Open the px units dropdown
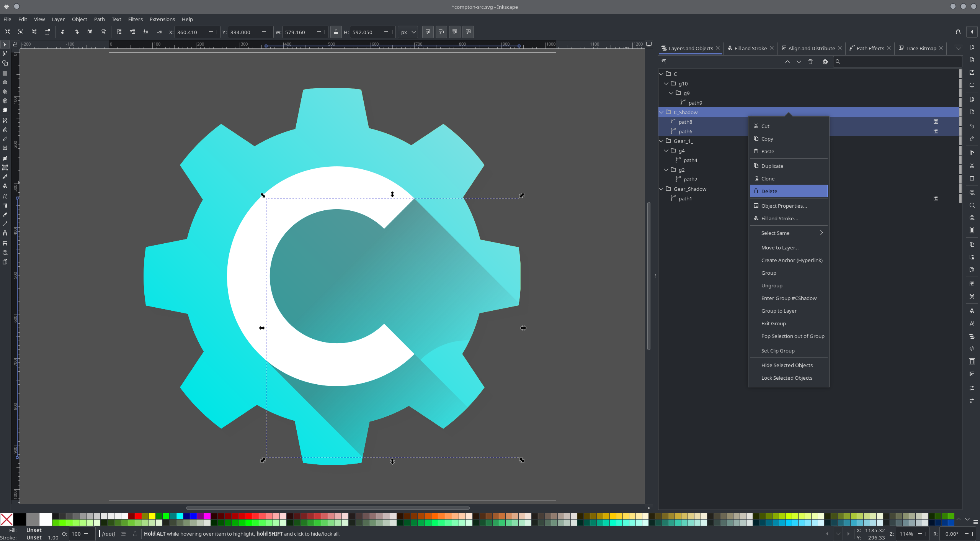980x541 pixels. [x=408, y=32]
